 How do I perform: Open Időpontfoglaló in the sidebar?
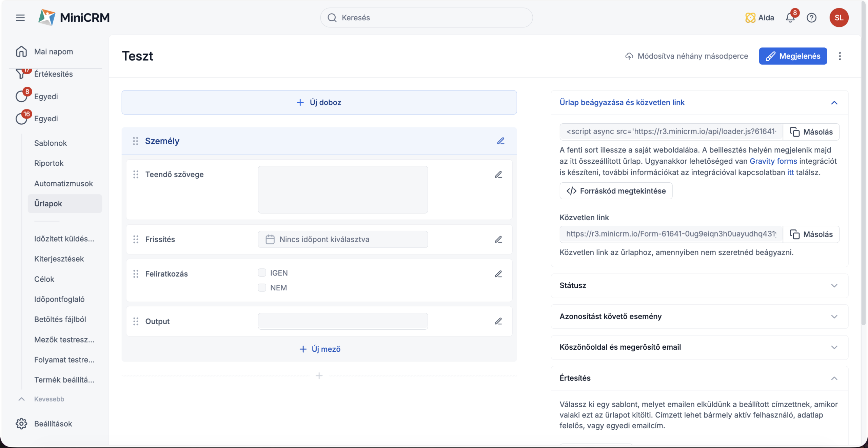[x=59, y=299]
